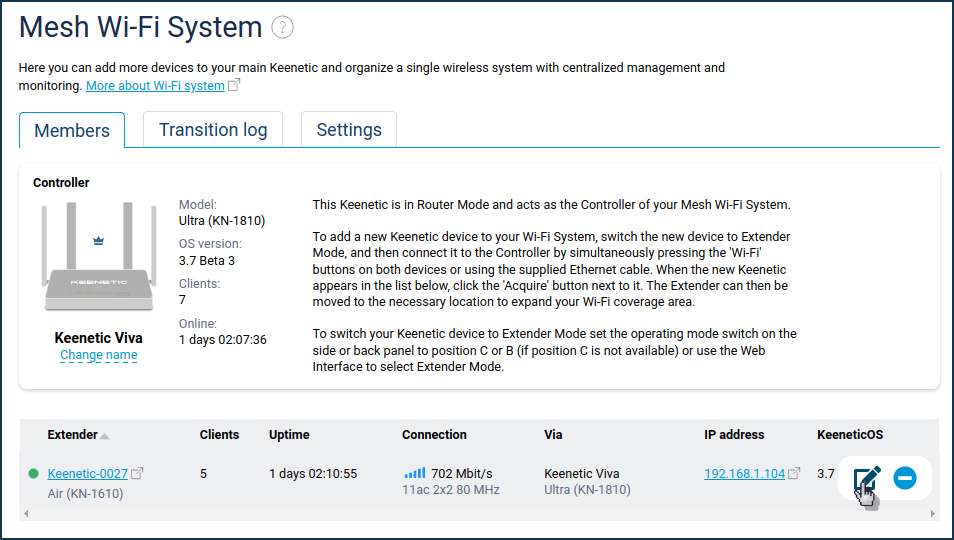This screenshot has width=954, height=540.
Task: Open More about Wi-Fi system link
Action: pos(155,85)
